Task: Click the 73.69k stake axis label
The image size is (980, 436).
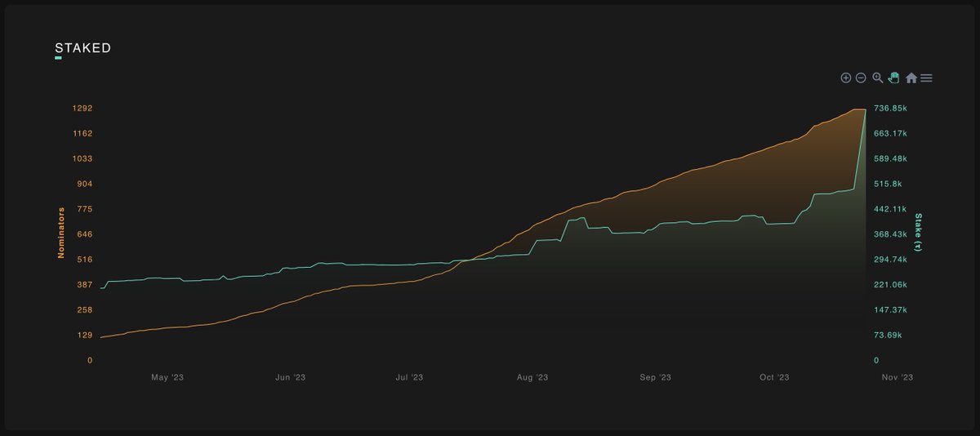Action: (889, 336)
